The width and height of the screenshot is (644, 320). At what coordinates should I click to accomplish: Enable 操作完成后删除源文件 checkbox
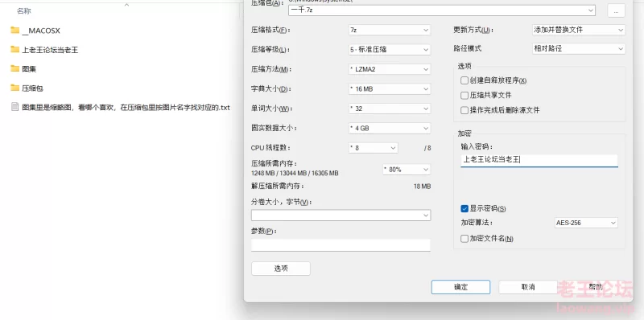click(464, 110)
